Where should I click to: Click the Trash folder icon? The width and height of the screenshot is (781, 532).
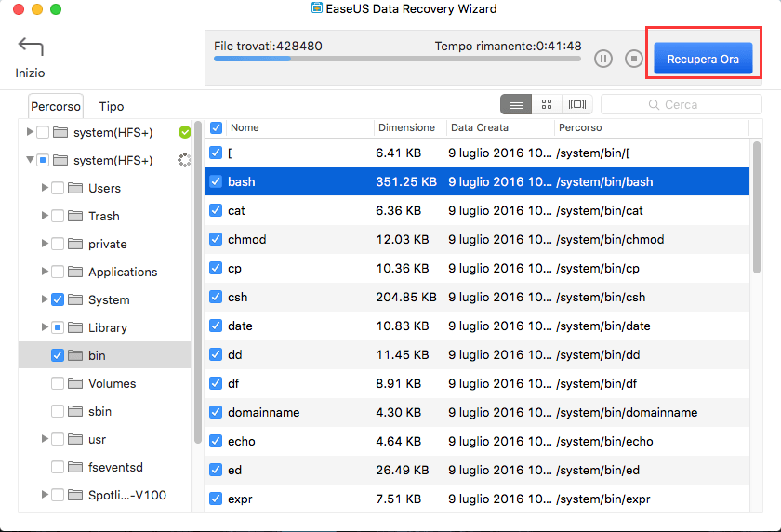pyautogui.click(x=75, y=216)
